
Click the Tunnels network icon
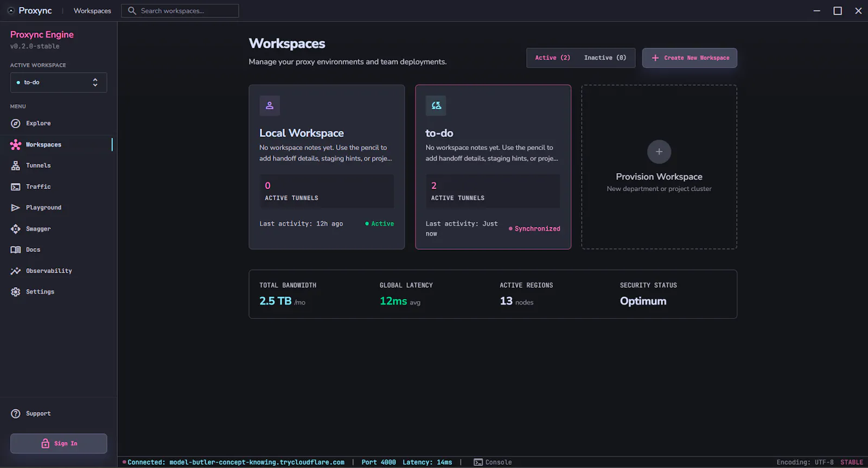(16, 166)
